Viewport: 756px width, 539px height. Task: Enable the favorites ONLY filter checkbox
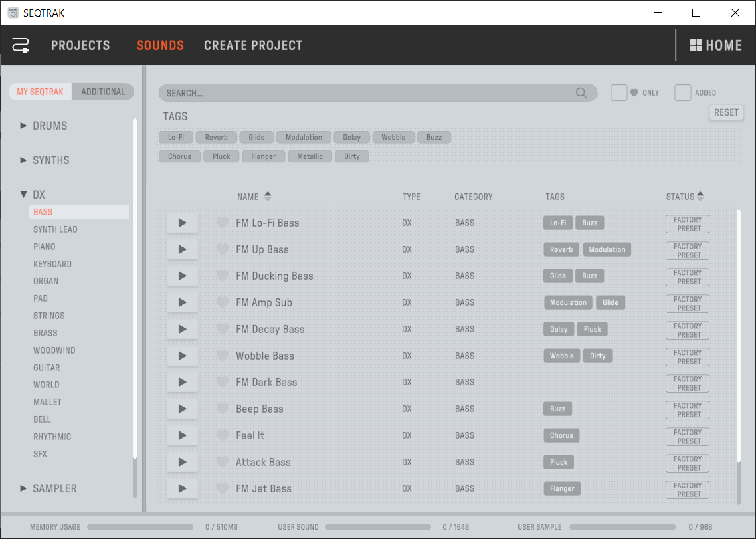618,92
